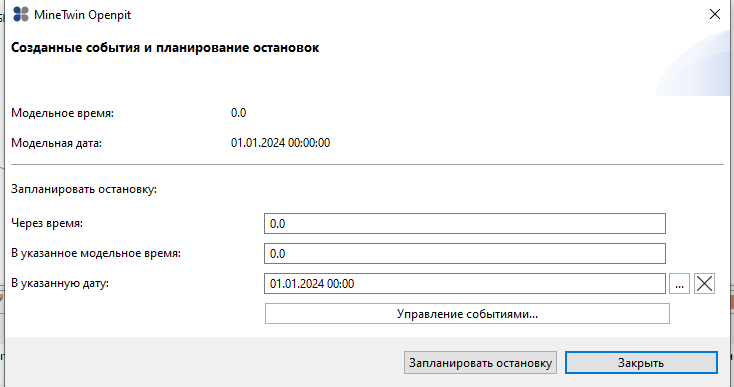Image resolution: width=734 pixels, height=387 pixels.
Task: Click the 'Закрыть' button
Action: 641,363
